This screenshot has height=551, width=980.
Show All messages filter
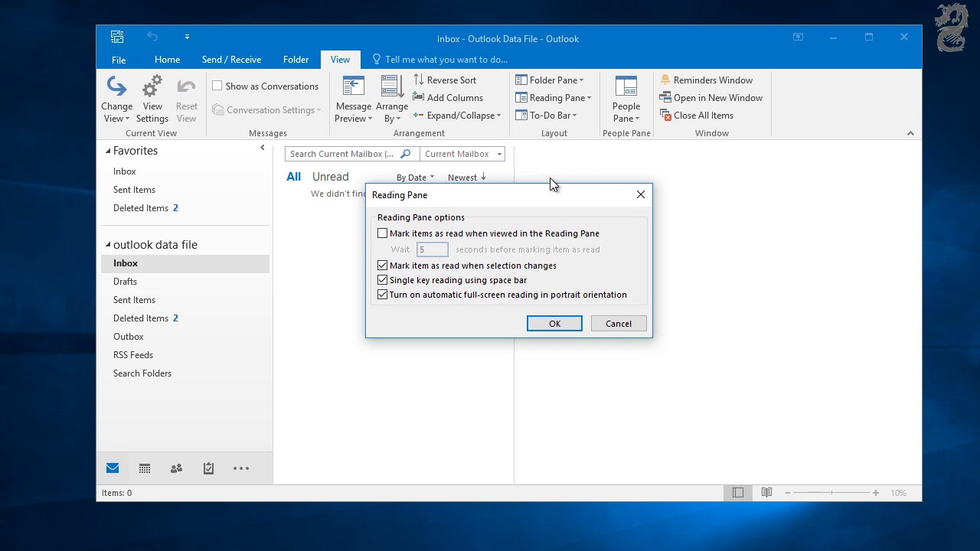(293, 177)
